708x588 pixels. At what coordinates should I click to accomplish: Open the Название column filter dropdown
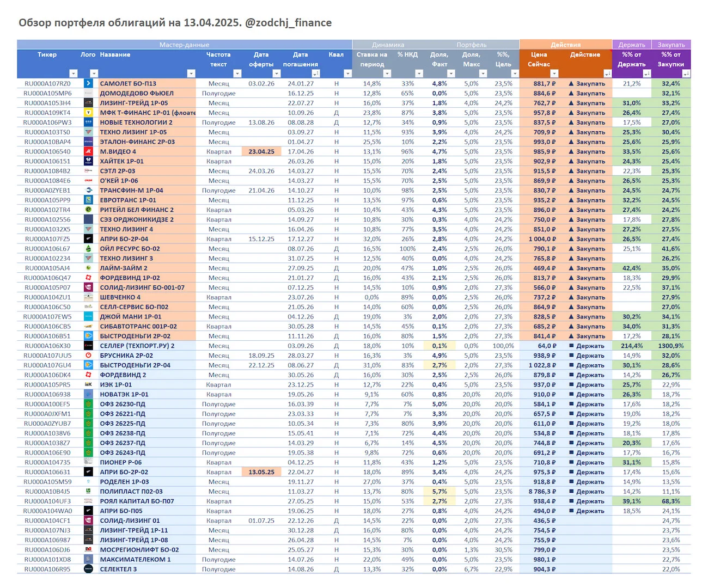(x=191, y=73)
